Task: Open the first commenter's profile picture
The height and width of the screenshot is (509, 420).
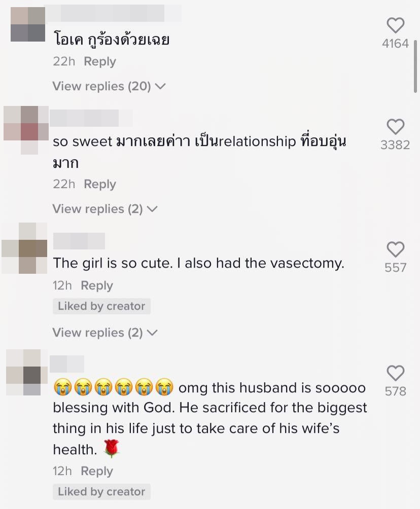Action: pyautogui.click(x=28, y=24)
